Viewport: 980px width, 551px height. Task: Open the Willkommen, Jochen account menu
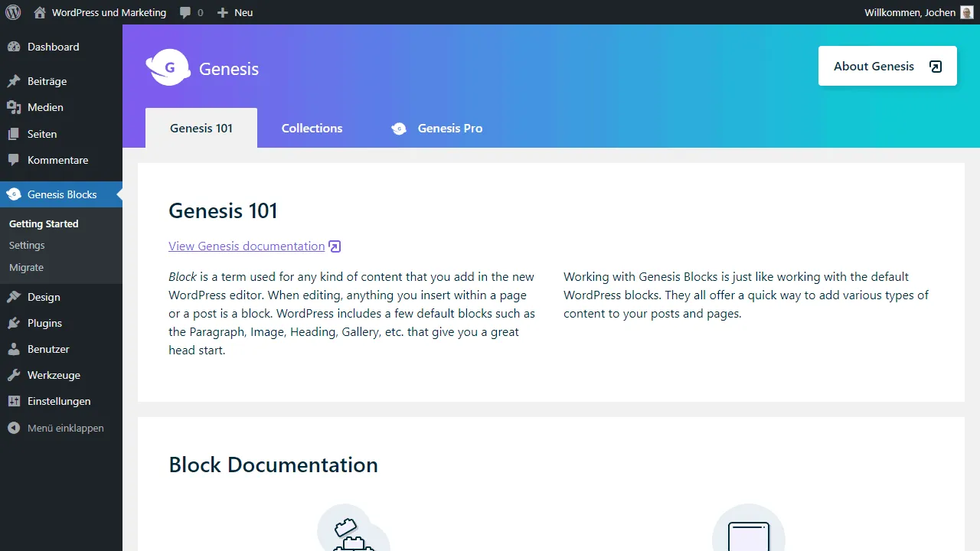(x=919, y=12)
